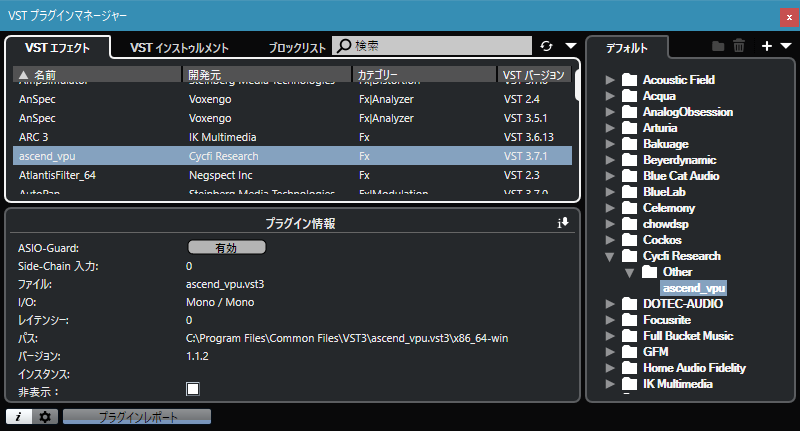Expand the Arturia folder
This screenshot has height=431, width=800.
(x=610, y=128)
